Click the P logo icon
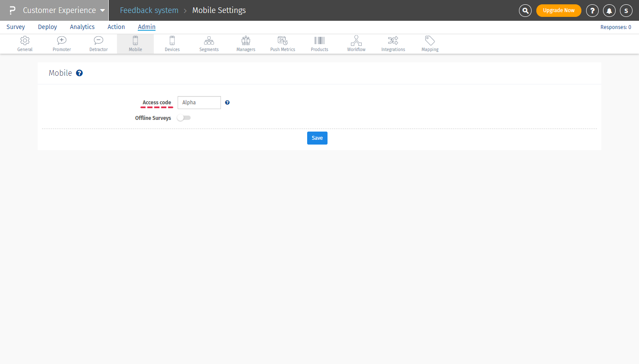The image size is (639, 364). pyautogui.click(x=12, y=10)
